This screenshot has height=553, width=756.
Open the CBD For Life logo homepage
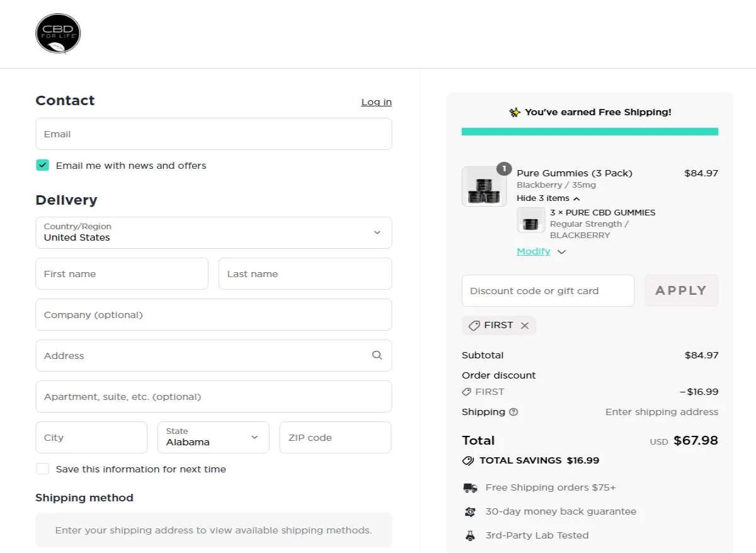pos(58,33)
